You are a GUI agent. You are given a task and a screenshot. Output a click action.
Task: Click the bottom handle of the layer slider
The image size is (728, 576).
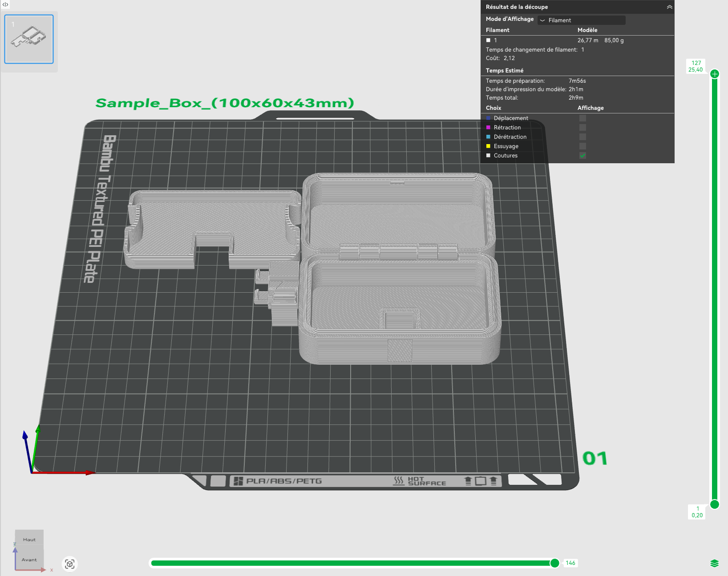click(x=715, y=504)
